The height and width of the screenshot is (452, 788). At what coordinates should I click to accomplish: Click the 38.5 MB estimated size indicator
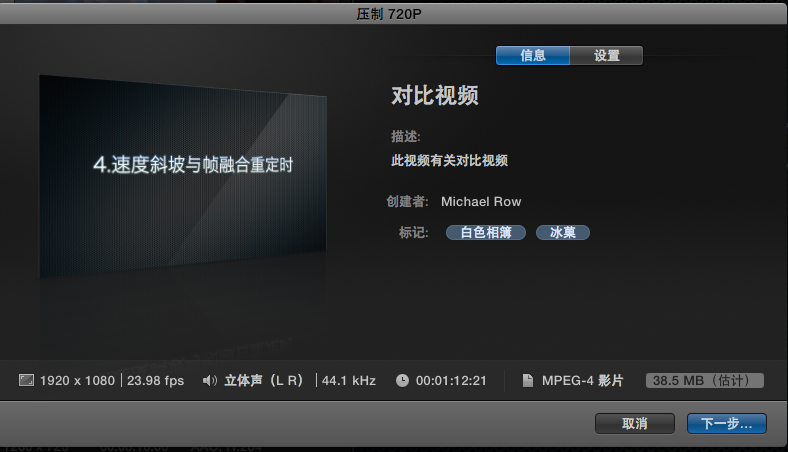(x=705, y=381)
